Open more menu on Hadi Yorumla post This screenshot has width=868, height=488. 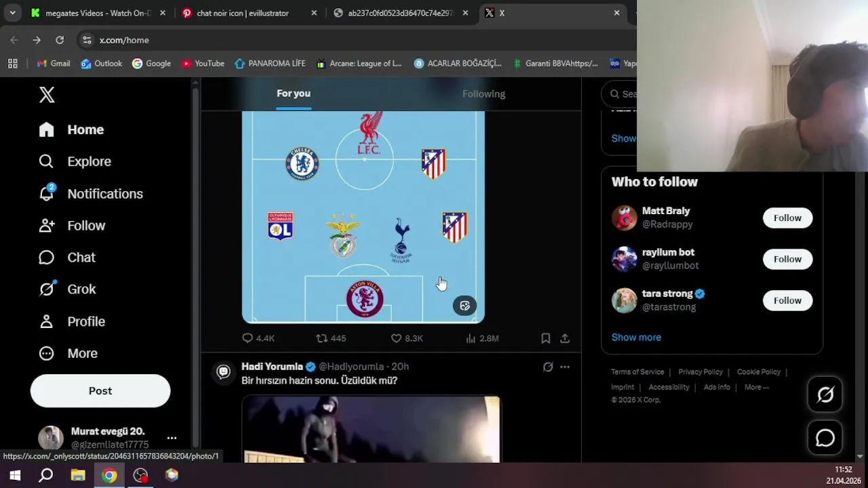click(x=565, y=367)
